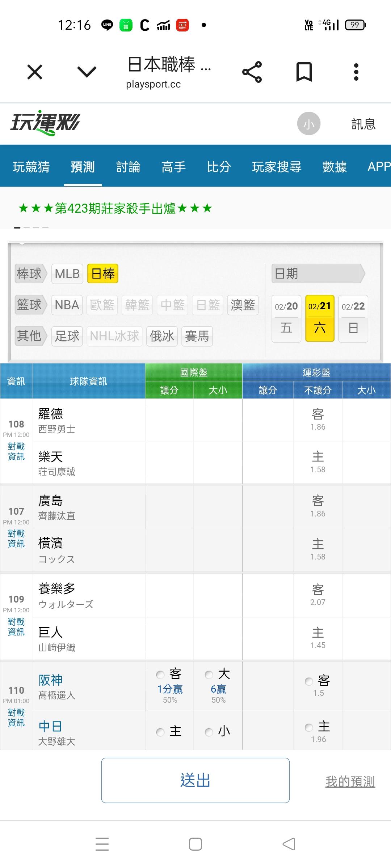The image size is (391, 868).
Task: Tap LINE notification icon in status bar
Action: coord(107,25)
